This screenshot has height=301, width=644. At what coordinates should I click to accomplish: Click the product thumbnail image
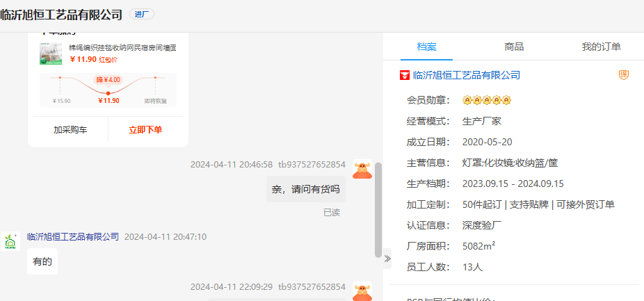point(51,54)
